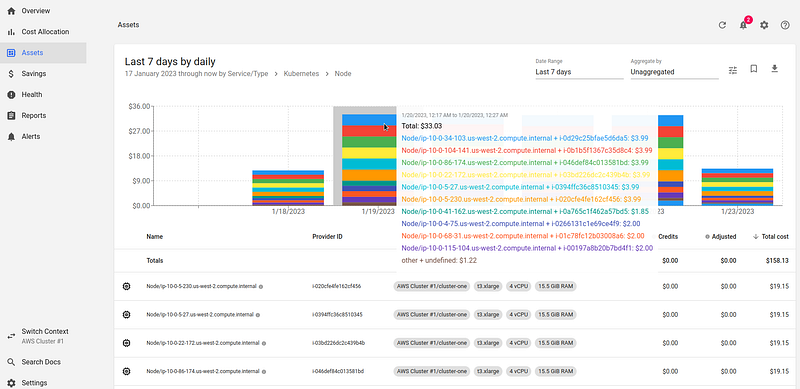Open the Date Range dropdown
The height and width of the screenshot is (389, 800).
point(579,72)
